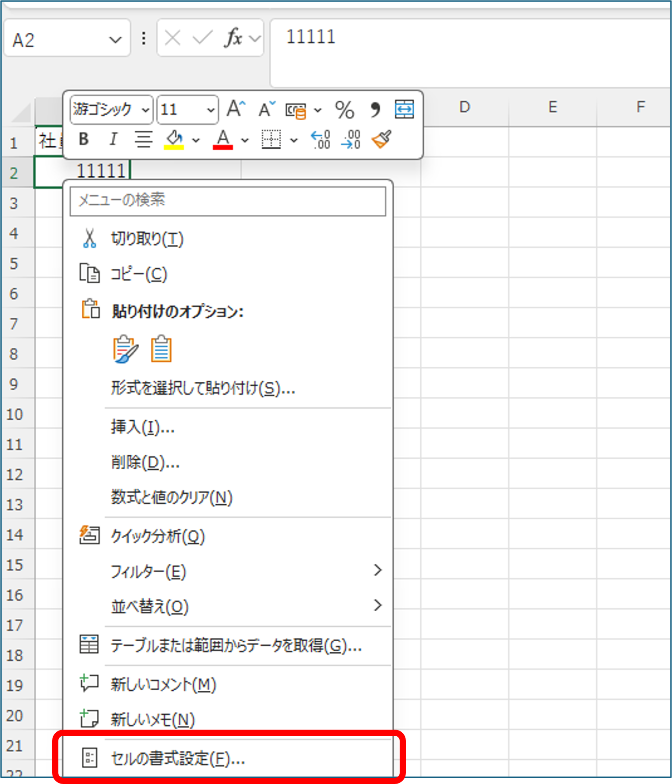Click the borders icon
Viewport: 672px width, 784px height.
click(x=271, y=139)
